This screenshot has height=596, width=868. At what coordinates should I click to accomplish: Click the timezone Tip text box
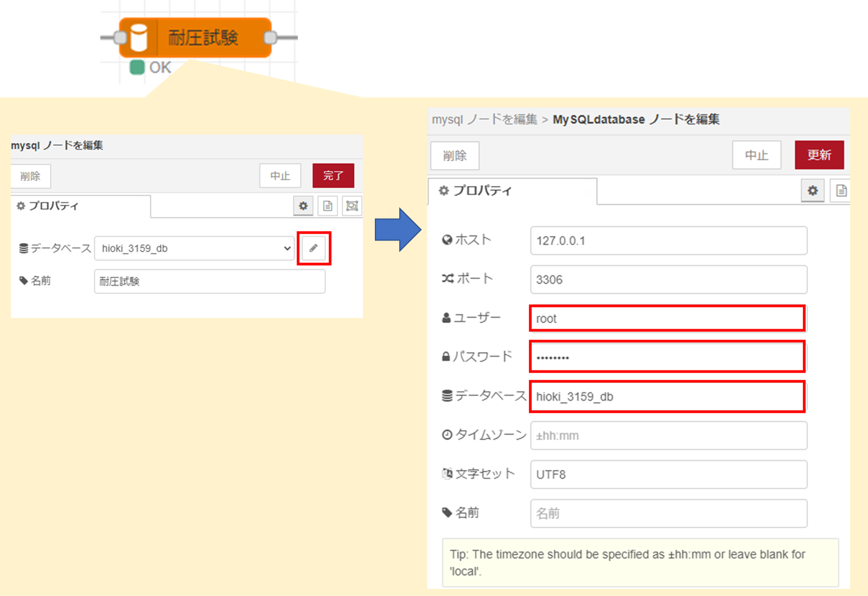(x=640, y=562)
